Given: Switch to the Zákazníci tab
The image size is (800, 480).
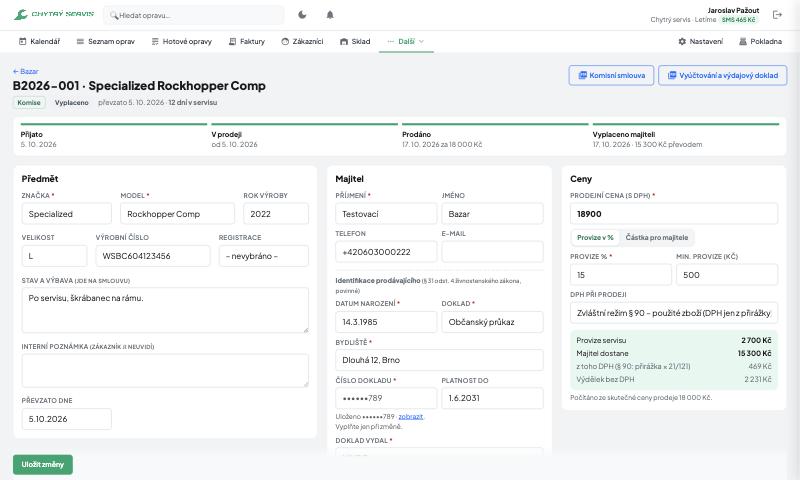Looking at the screenshot, I should pyautogui.click(x=302, y=41).
